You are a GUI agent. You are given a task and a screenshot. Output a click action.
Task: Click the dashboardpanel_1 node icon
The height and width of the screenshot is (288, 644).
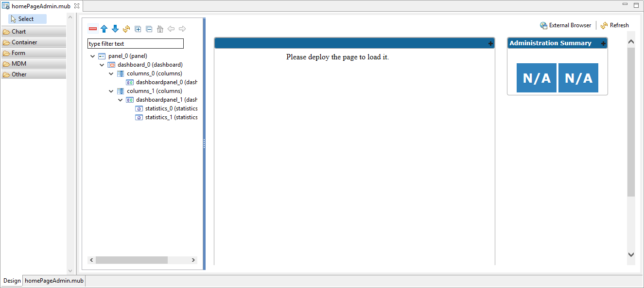pos(130,100)
